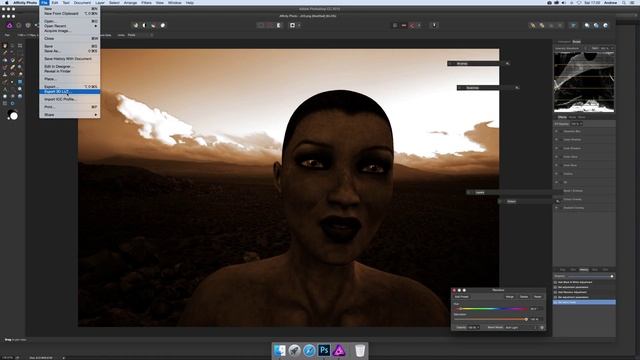Open the Filters menu in menu bar

146,2
